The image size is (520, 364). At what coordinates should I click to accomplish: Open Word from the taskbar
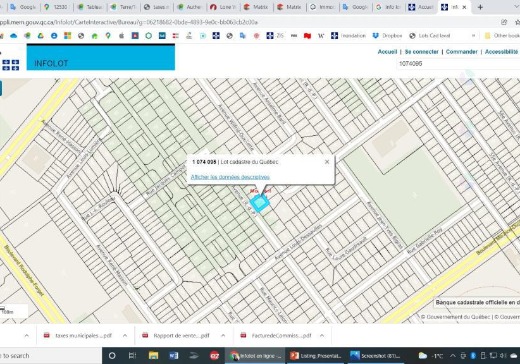[174, 356]
